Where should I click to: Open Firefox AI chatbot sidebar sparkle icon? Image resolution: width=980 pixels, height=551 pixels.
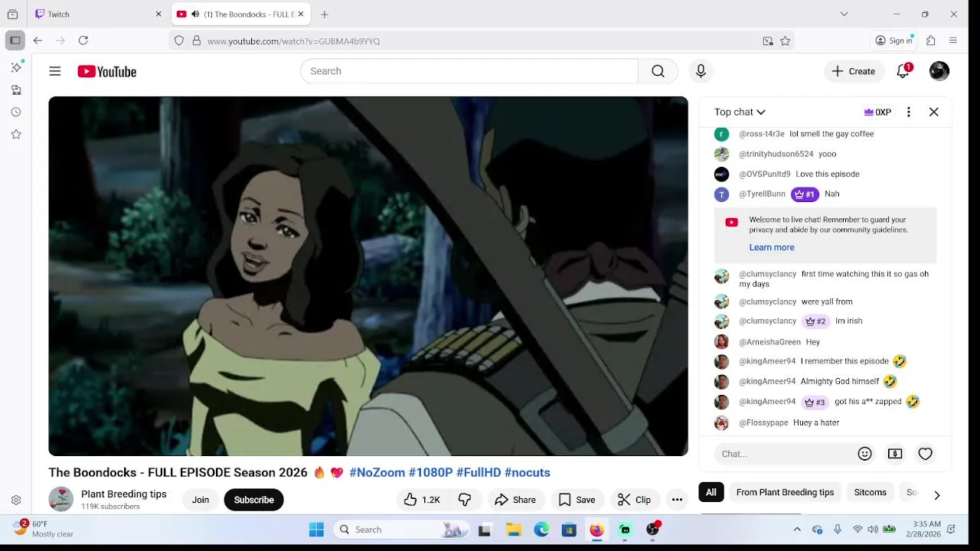16,67
